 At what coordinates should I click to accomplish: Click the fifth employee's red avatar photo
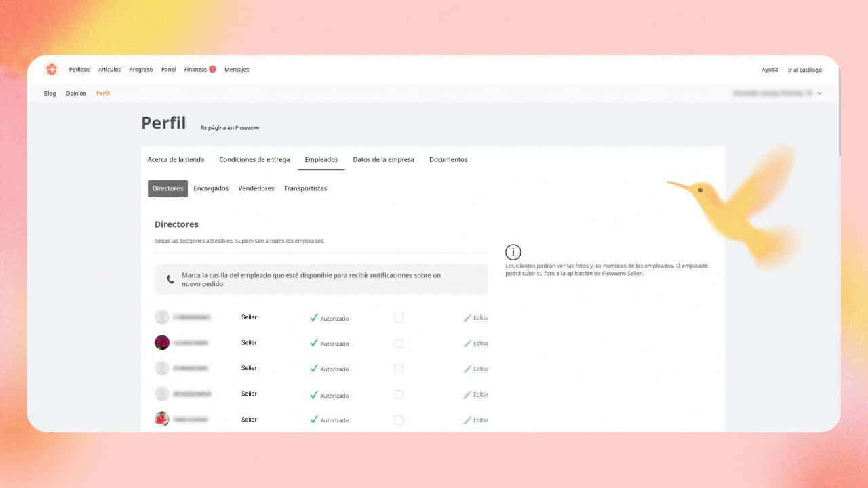click(x=162, y=419)
